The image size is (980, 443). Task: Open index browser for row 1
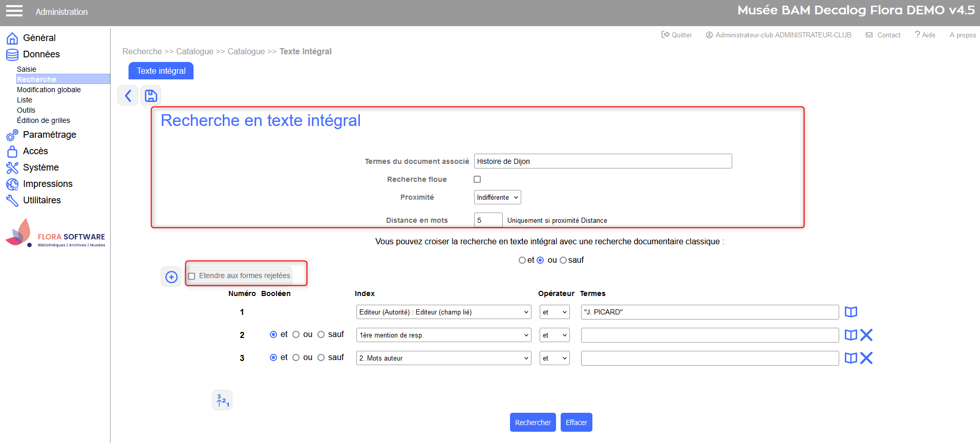[x=850, y=312]
